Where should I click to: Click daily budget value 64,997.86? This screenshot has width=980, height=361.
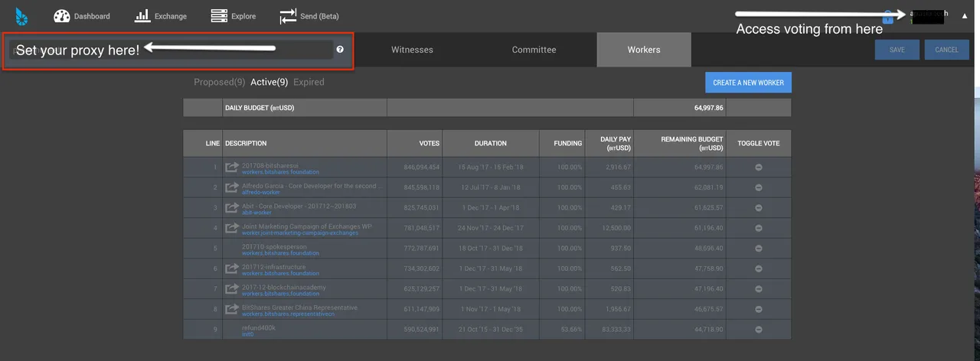click(708, 108)
